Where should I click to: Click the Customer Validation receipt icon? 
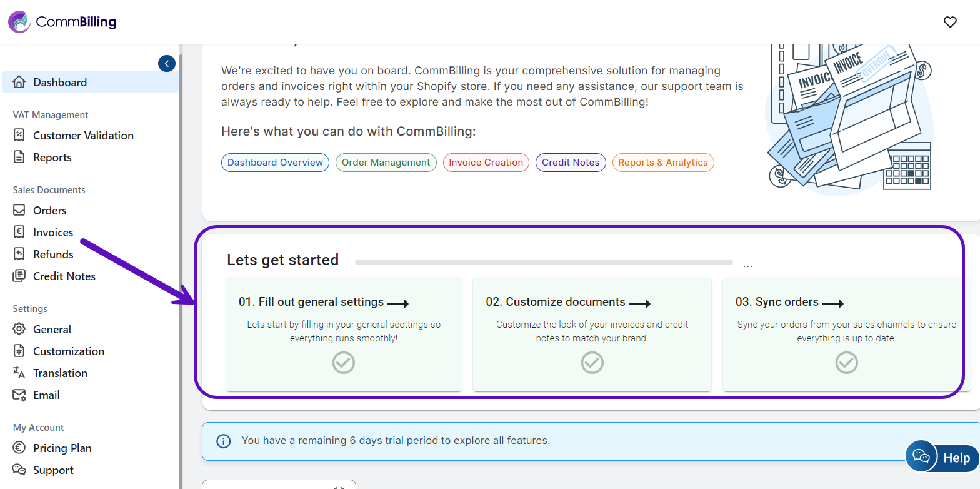pyautogui.click(x=19, y=135)
